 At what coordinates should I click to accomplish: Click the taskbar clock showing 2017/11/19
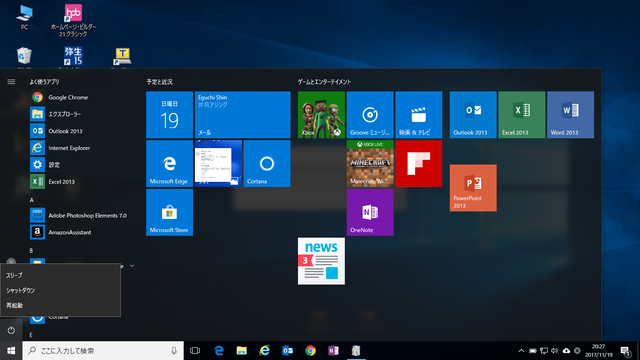click(599, 351)
